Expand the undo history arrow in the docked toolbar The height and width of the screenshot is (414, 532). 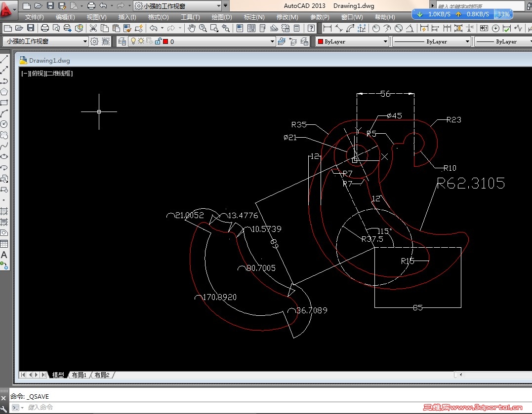(162, 28)
